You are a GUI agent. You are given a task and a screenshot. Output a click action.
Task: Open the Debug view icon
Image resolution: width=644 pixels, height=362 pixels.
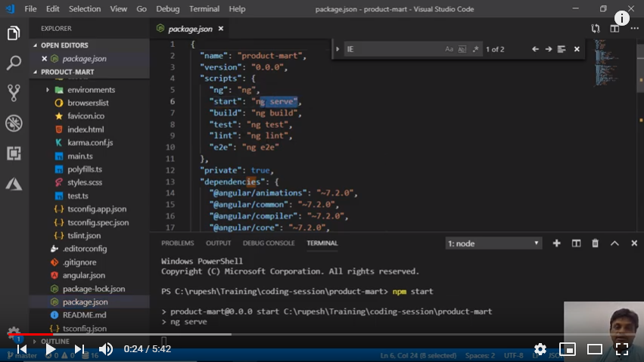tap(14, 123)
